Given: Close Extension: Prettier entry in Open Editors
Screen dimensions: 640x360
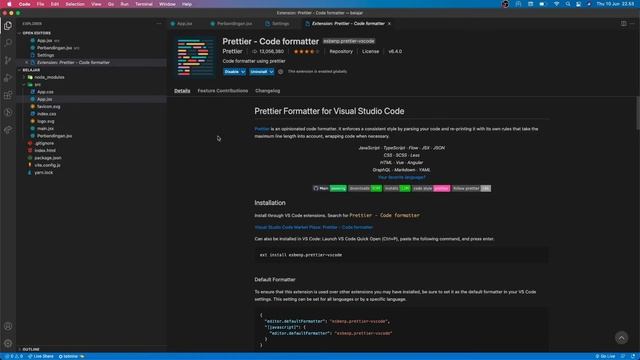Looking at the screenshot, I should pos(27,62).
